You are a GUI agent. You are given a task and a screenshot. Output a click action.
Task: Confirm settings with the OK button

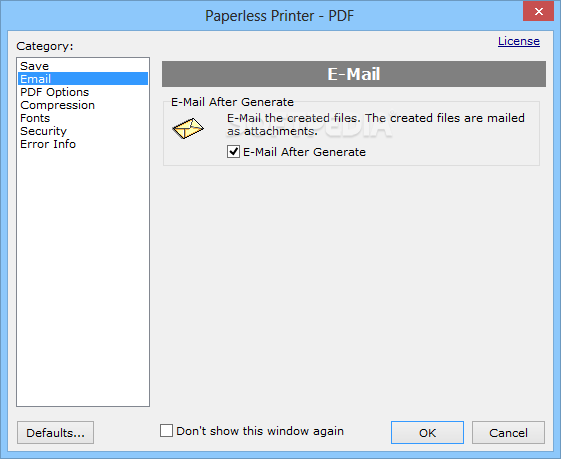[427, 433]
